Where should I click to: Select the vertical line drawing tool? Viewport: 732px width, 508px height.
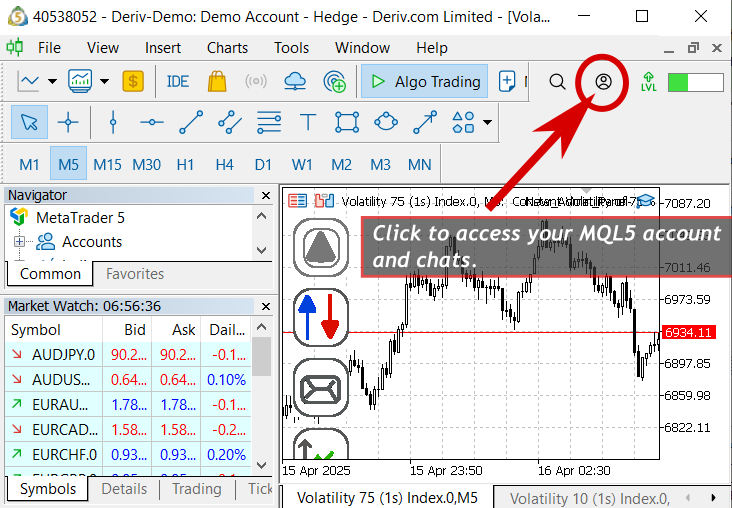coord(113,122)
